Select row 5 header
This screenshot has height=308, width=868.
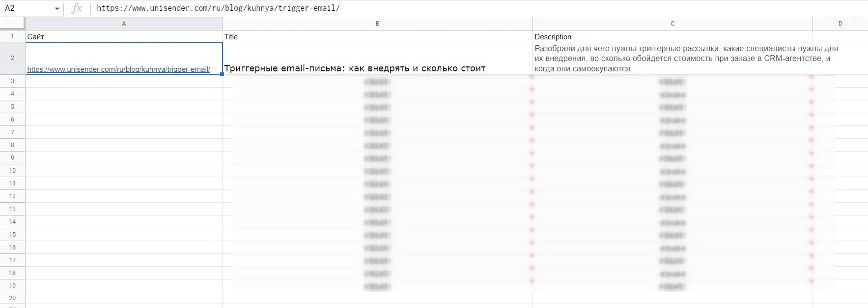(12, 107)
